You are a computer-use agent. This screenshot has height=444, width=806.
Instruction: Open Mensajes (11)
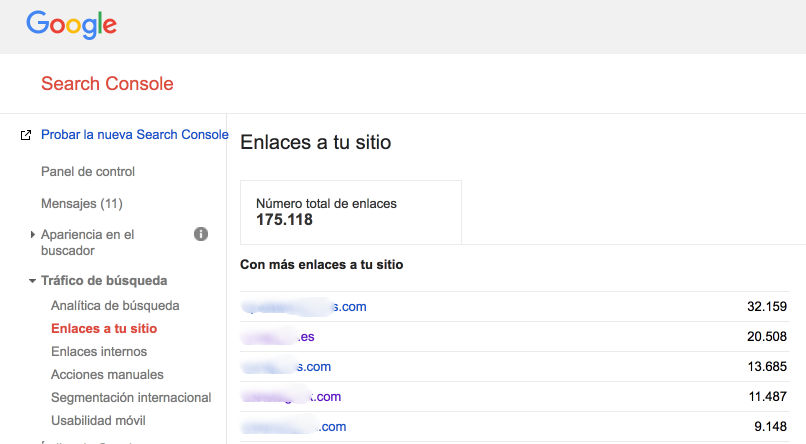82,204
